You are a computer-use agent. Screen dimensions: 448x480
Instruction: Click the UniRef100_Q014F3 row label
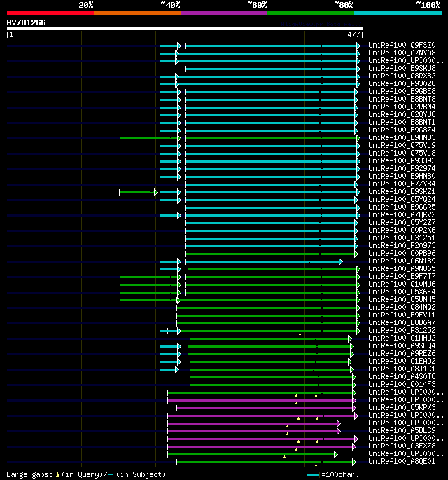tap(402, 384)
